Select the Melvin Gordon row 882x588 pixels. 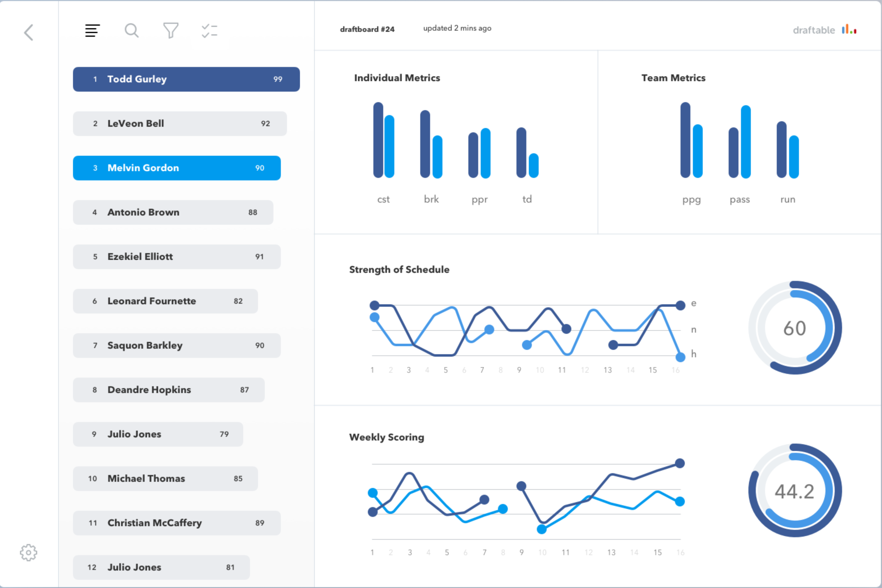pyautogui.click(x=177, y=168)
